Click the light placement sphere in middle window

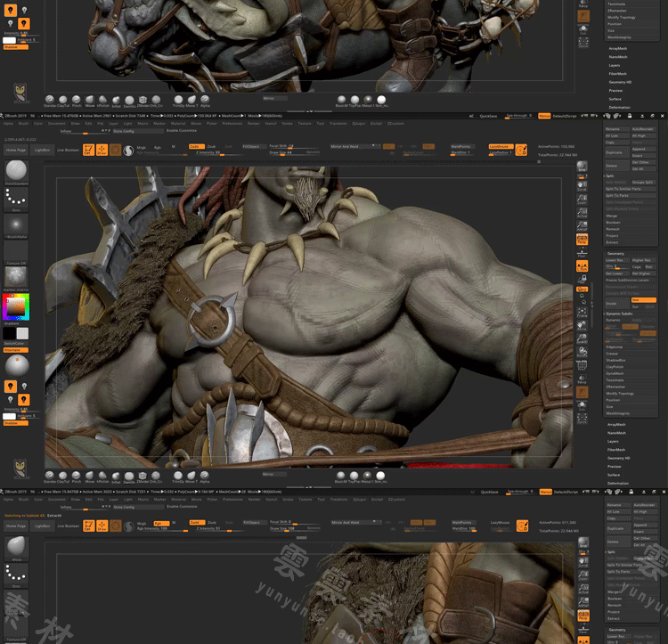[17, 366]
